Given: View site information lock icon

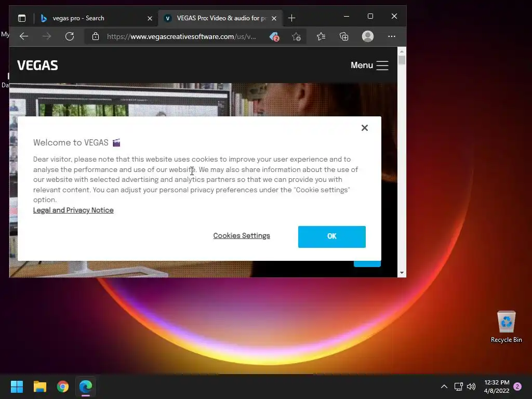Looking at the screenshot, I should pos(96,36).
